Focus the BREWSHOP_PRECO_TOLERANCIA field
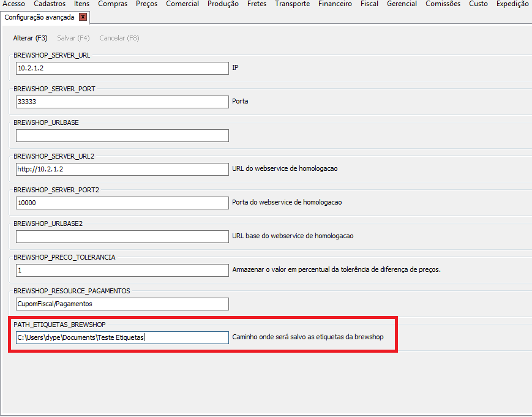This screenshot has width=532, height=417. coord(122,270)
